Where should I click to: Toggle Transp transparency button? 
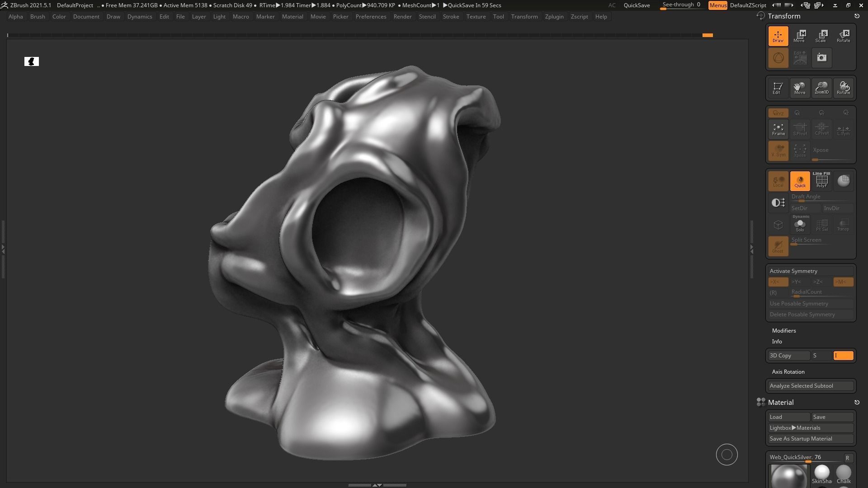843,225
